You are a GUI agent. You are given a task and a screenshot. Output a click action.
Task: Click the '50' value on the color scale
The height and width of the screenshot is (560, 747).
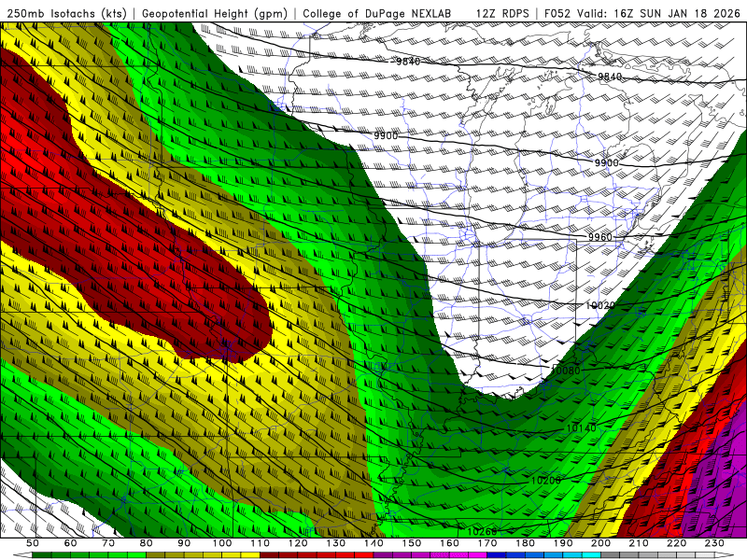[33, 543]
